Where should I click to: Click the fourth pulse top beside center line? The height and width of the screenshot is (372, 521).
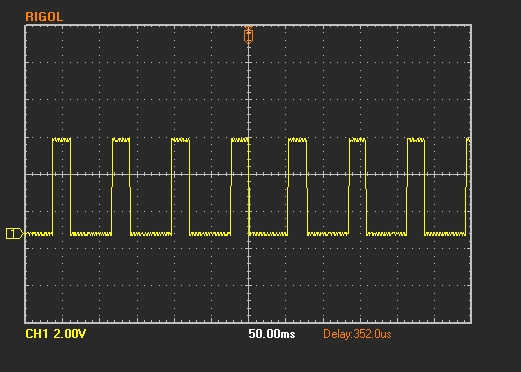240,140
